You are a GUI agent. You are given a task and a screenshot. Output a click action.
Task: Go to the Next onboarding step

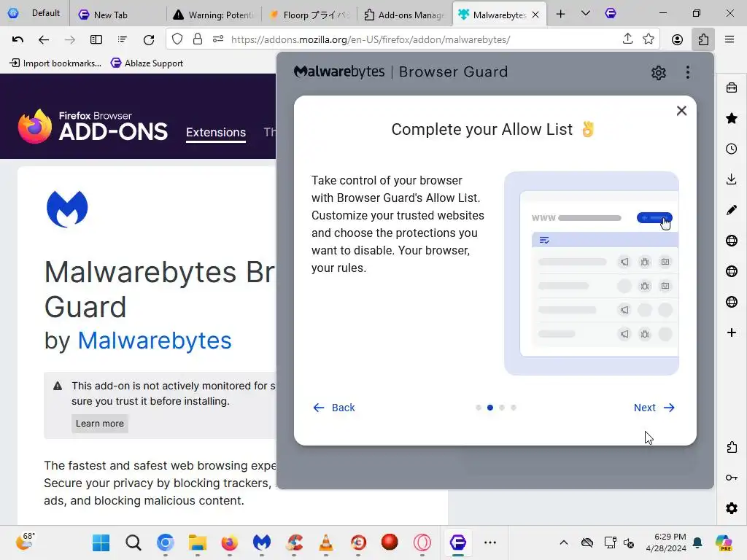pos(654,408)
